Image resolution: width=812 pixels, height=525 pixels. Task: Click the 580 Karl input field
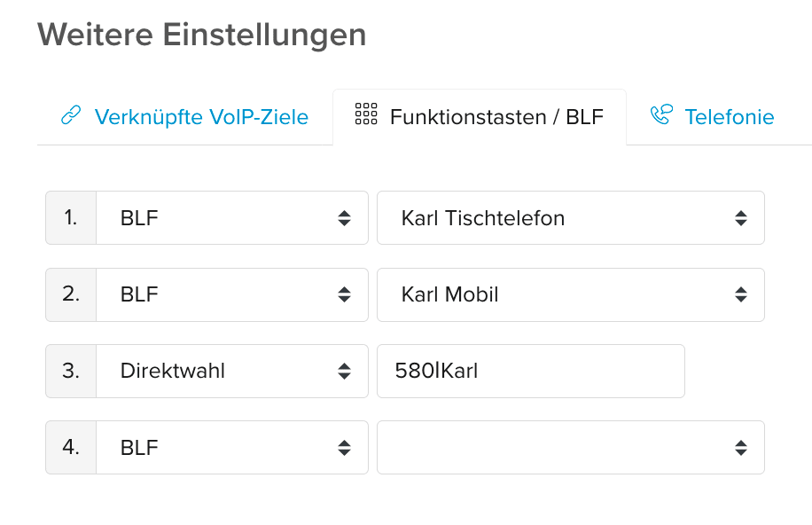point(530,371)
